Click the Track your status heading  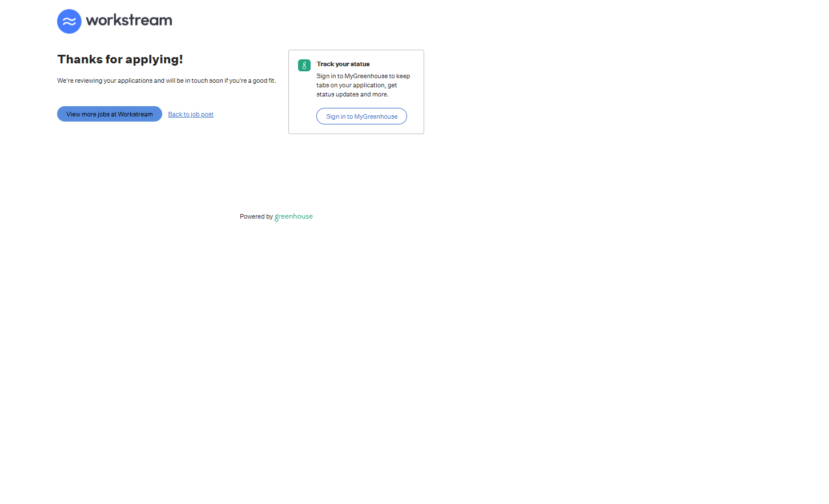(x=343, y=64)
